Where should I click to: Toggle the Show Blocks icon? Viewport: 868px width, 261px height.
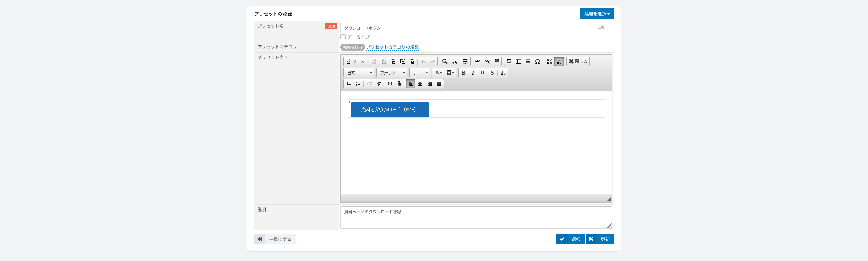(x=559, y=61)
